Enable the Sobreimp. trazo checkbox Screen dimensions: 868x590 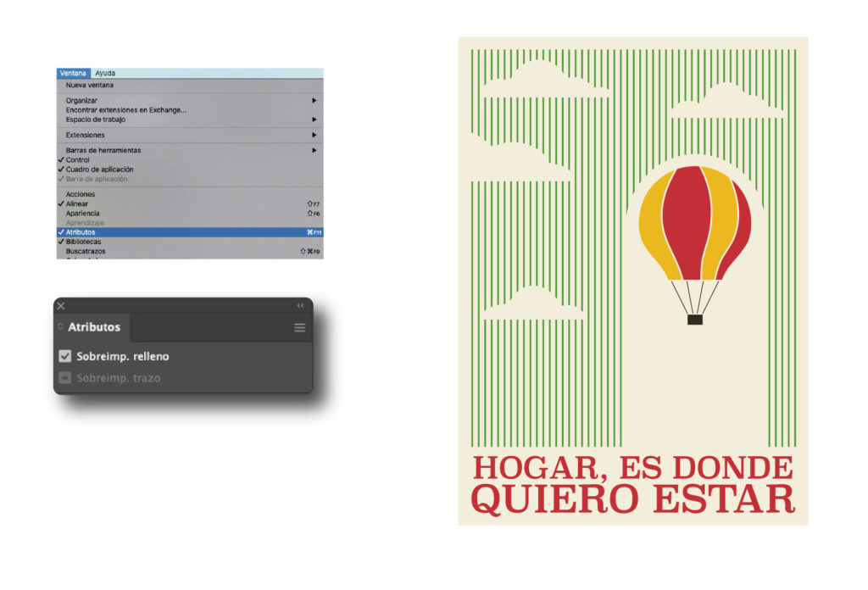(x=64, y=377)
